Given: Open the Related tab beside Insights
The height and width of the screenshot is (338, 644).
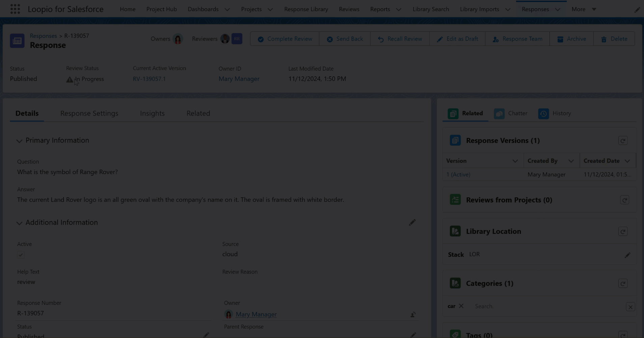Looking at the screenshot, I should click(198, 113).
